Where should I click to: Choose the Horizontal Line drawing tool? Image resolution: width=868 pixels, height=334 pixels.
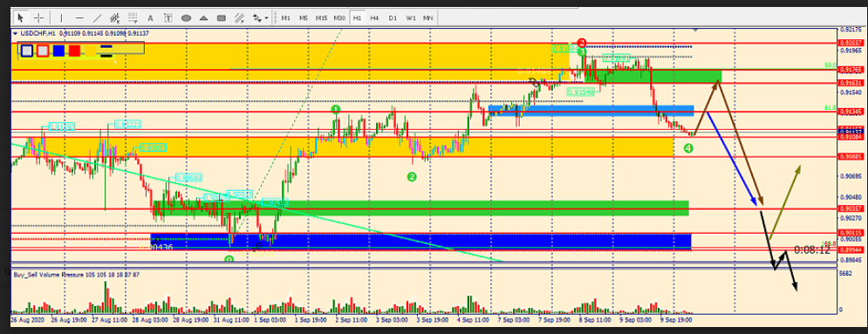pyautogui.click(x=79, y=17)
